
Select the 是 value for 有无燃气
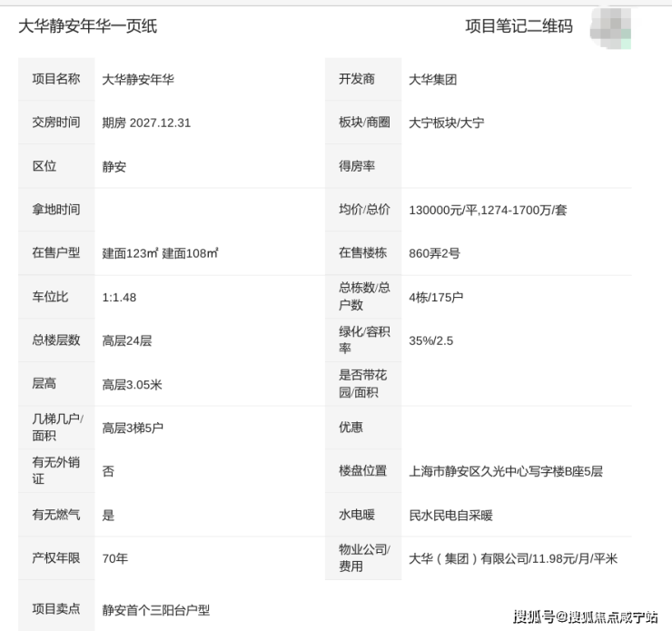pyautogui.click(x=108, y=515)
